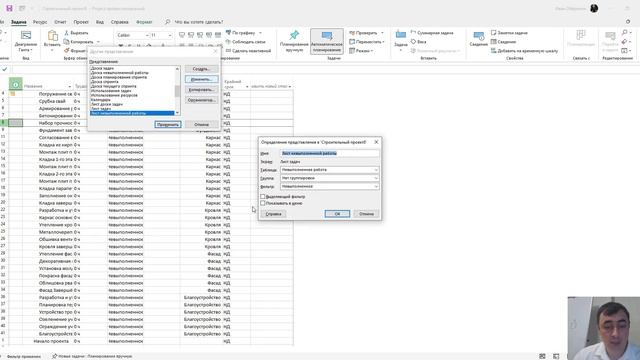Click Изменить button in Другие представления
640x360 pixels.
pyautogui.click(x=201, y=79)
